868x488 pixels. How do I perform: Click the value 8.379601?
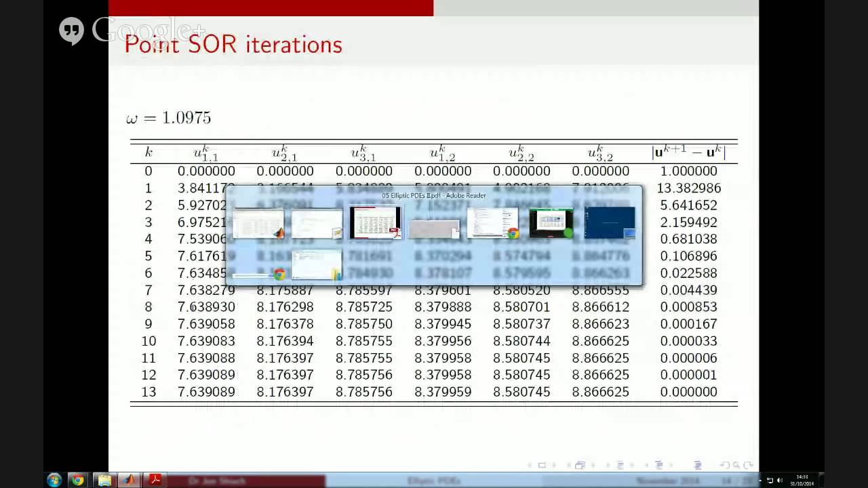point(443,290)
